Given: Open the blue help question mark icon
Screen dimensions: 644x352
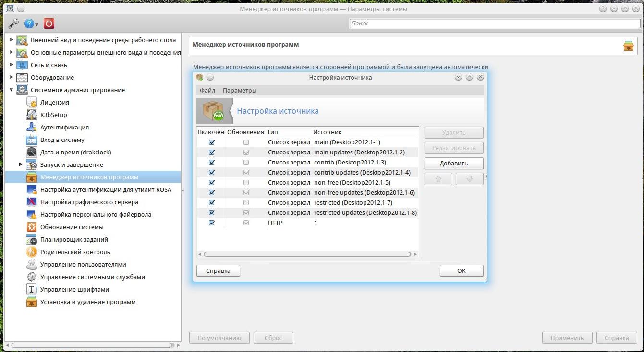Looking at the screenshot, I should 30,23.
